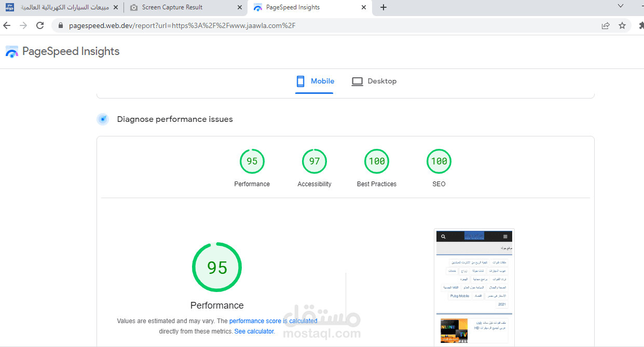Click the search icon in screenshot preview
Viewport: 644px width, 347px height.
[x=443, y=237]
